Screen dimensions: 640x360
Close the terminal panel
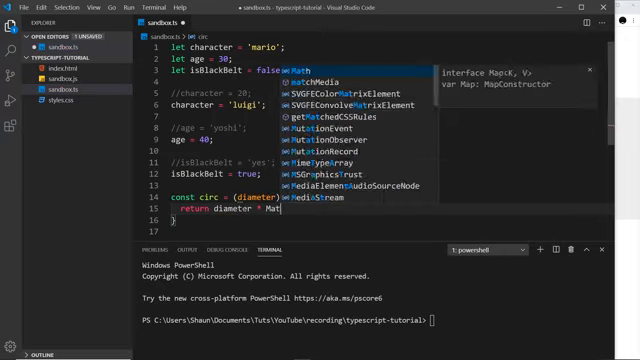click(x=602, y=249)
